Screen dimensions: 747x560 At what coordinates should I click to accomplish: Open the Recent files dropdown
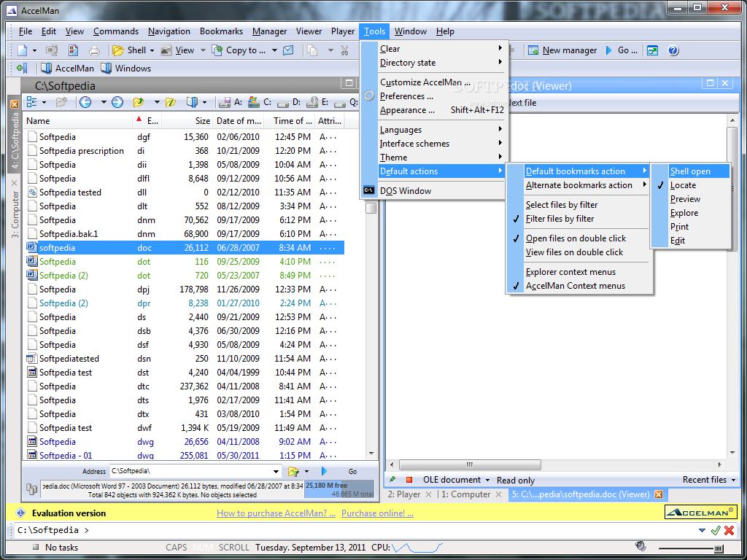pyautogui.click(x=733, y=480)
